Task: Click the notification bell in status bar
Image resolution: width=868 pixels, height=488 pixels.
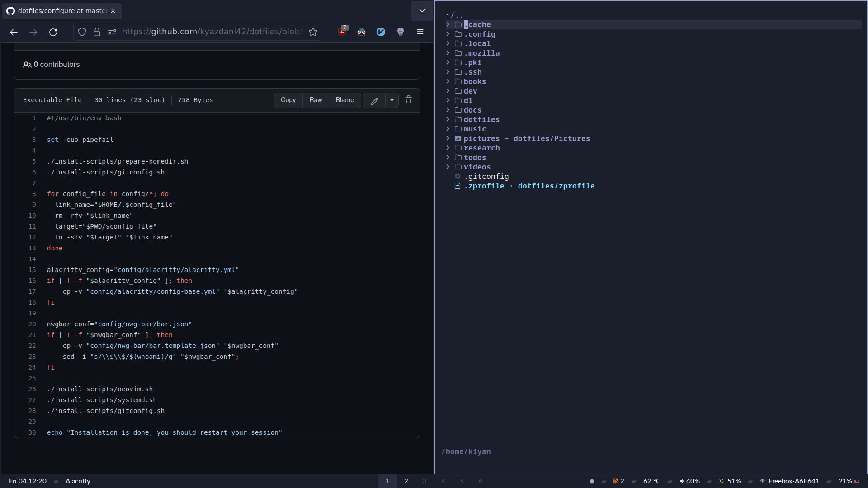Action: pos(592,481)
